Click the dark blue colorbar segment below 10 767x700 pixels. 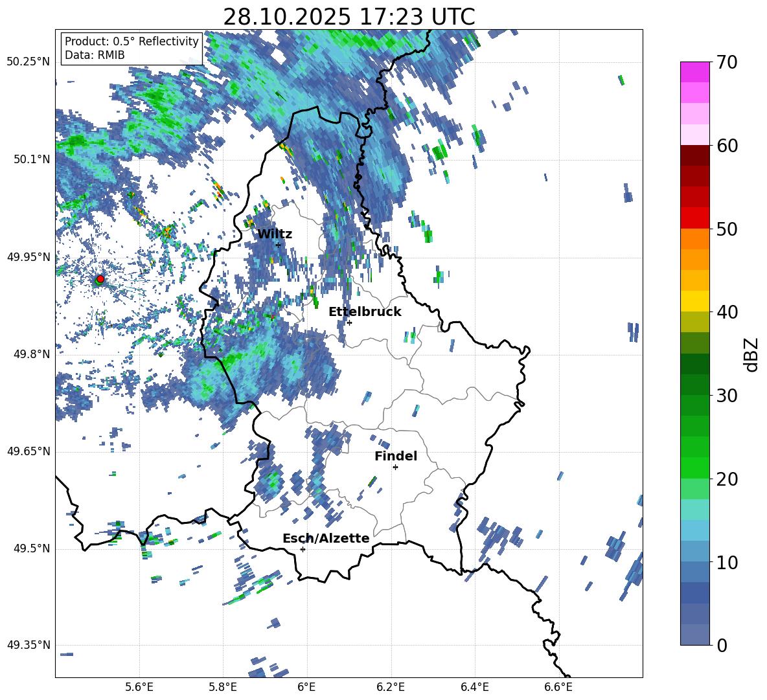click(x=695, y=593)
